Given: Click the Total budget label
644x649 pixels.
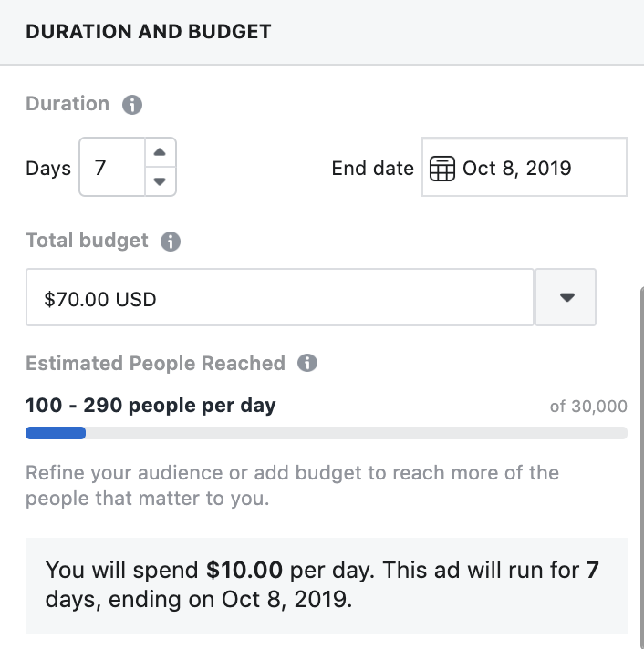Looking at the screenshot, I should [x=87, y=241].
